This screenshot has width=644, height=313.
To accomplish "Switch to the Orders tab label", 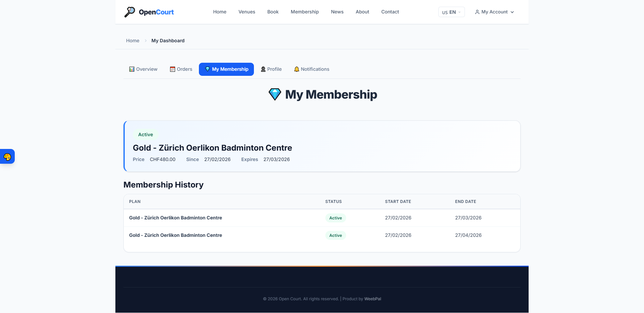I will (184, 69).
